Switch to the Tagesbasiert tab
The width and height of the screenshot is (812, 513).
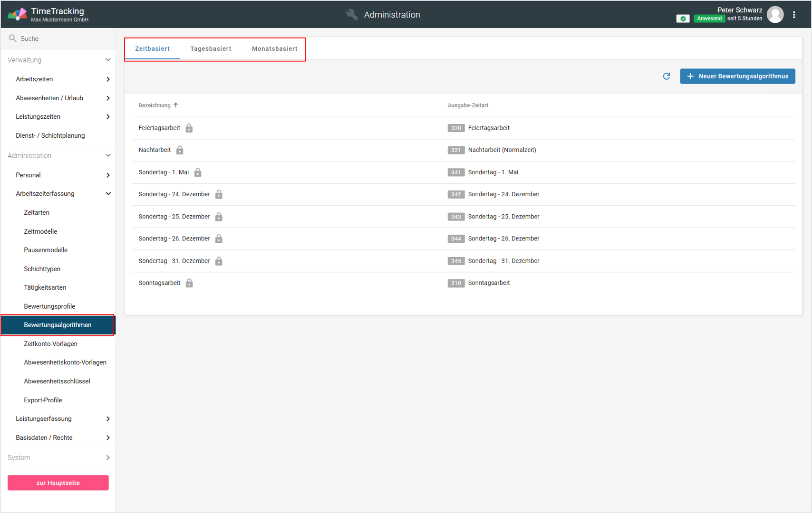coord(211,48)
